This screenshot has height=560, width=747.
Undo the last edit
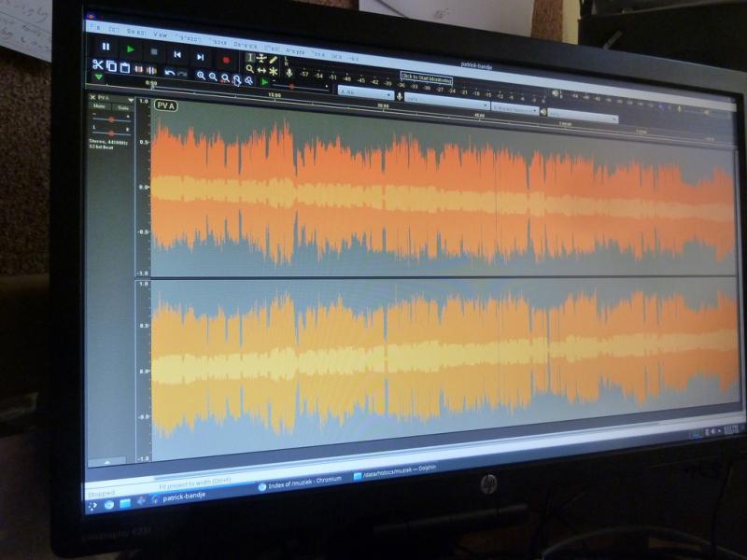[169, 73]
